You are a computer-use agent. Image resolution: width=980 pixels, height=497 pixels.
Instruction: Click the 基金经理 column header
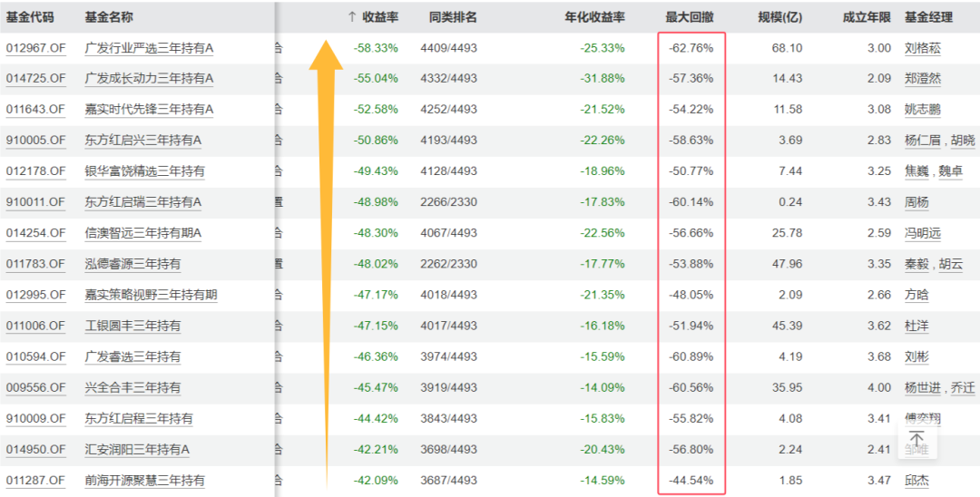929,17
